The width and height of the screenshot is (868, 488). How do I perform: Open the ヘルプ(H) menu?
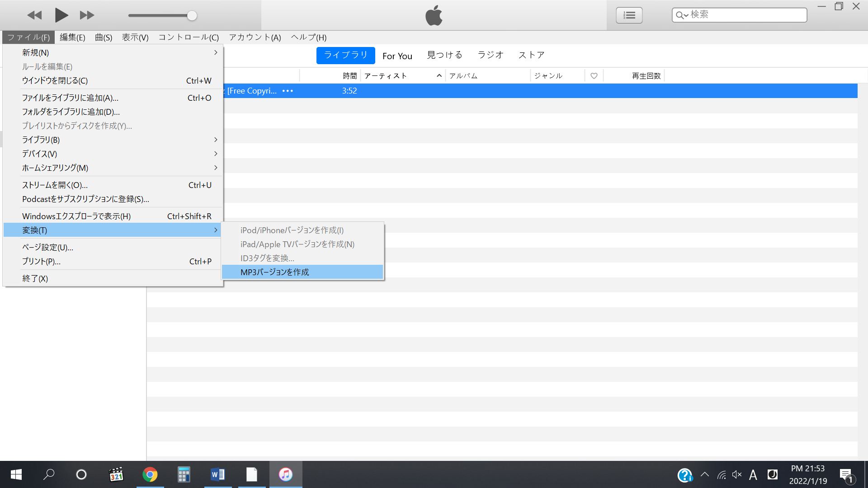tap(309, 38)
